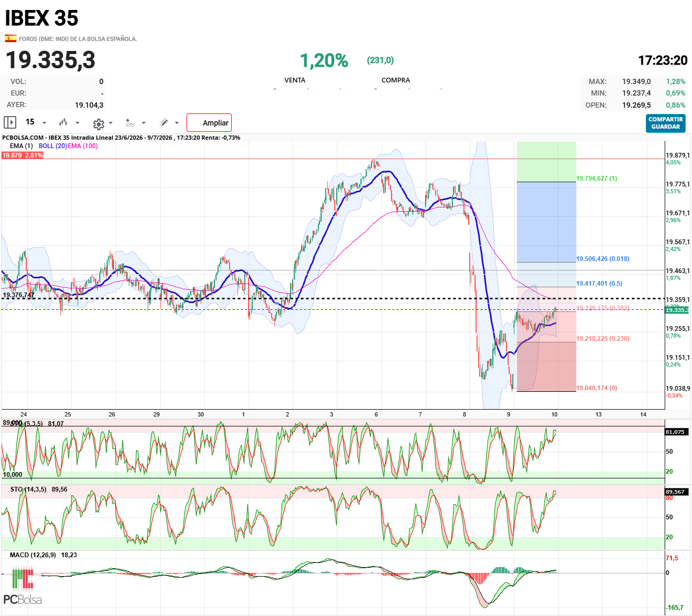Open the chart settings gear icon

click(98, 124)
